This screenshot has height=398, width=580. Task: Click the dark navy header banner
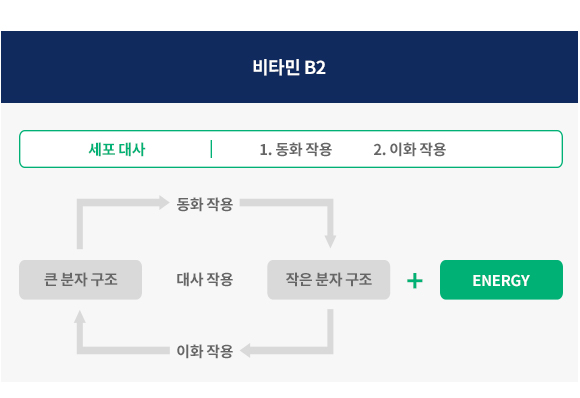pos(289,67)
